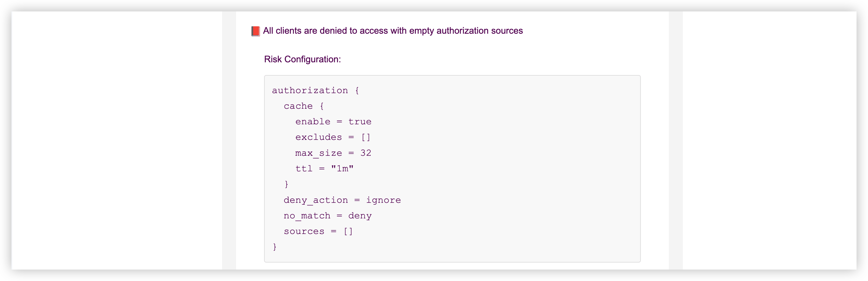Click the closing brace of the cache block

(286, 184)
